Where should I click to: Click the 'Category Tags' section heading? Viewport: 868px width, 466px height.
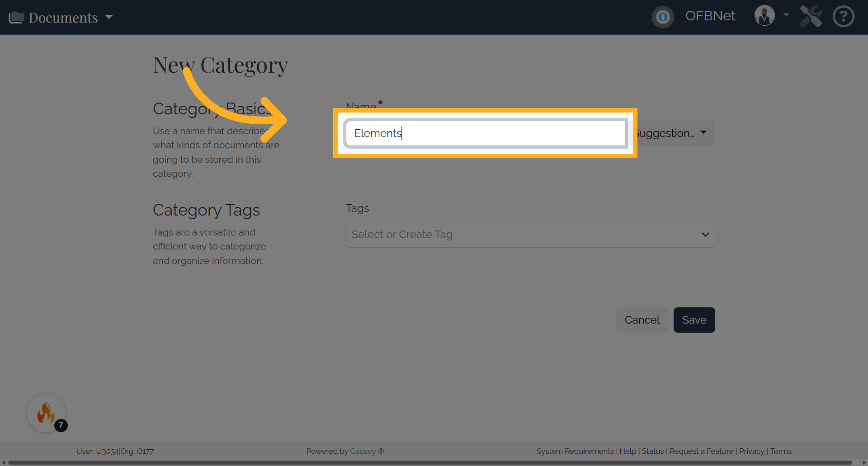[x=206, y=210]
